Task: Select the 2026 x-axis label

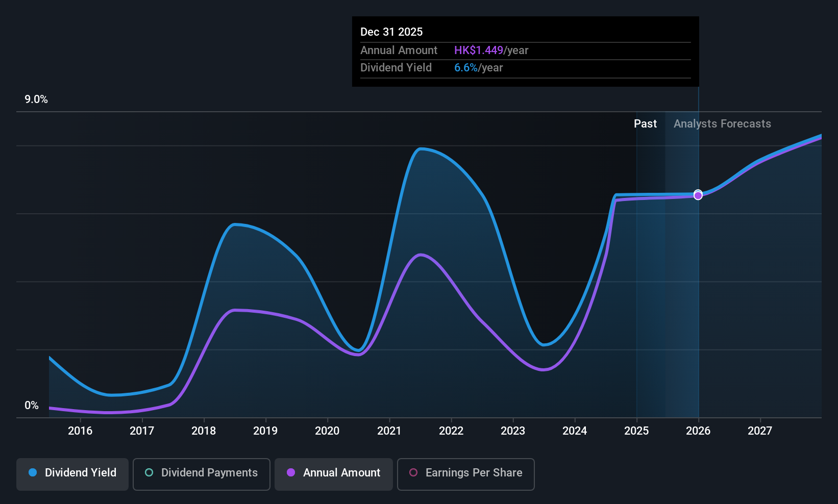Action: pyautogui.click(x=698, y=431)
